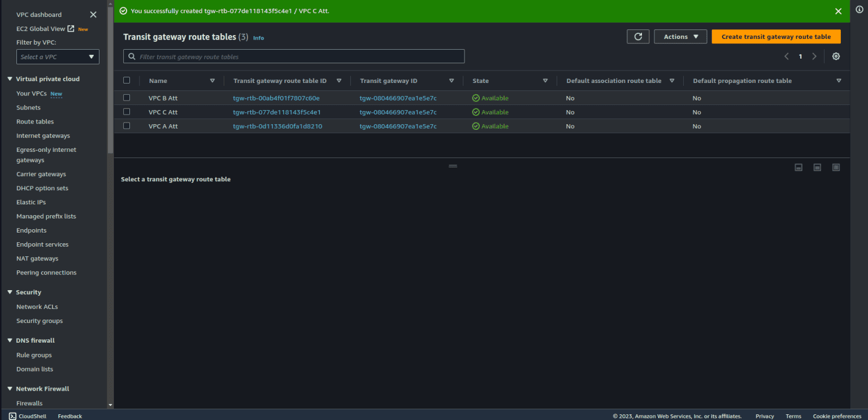Open the info panel icon

[859, 9]
